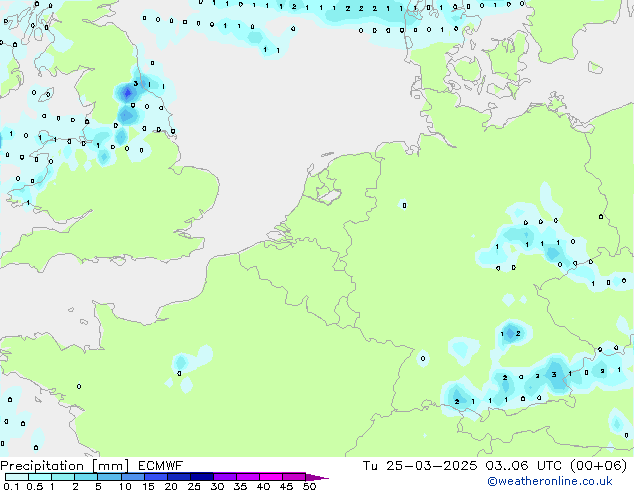Image resolution: width=634 pixels, height=490 pixels.
Task: Pick the 10–15 mm blue legend swatch
Action: [x=132, y=477]
